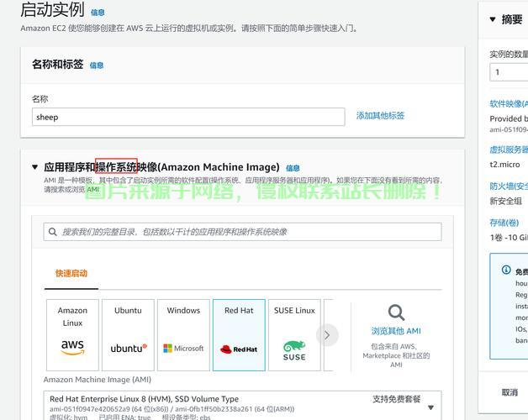Collapse the 应用程序和操作系统映像 section
Image resolution: width=528 pixels, height=420 pixels.
click(35, 167)
